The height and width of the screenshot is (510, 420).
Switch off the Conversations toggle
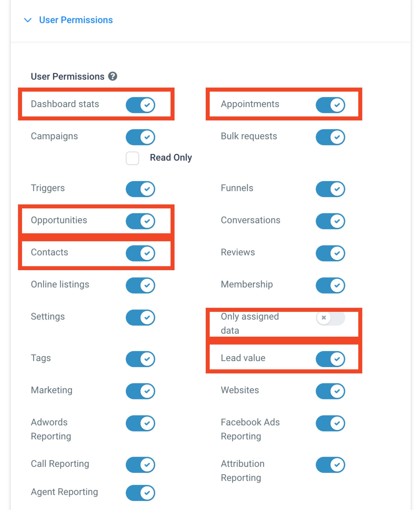(x=330, y=221)
